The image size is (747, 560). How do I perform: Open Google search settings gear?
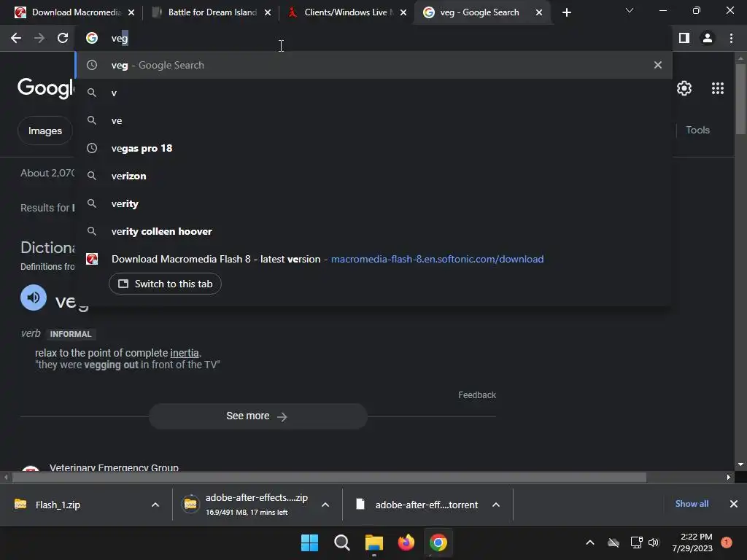click(684, 88)
